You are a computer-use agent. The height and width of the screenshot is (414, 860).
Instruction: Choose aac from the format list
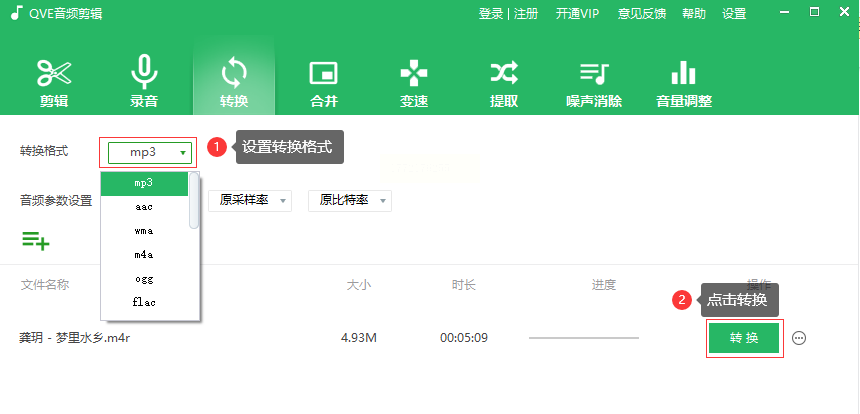144,207
